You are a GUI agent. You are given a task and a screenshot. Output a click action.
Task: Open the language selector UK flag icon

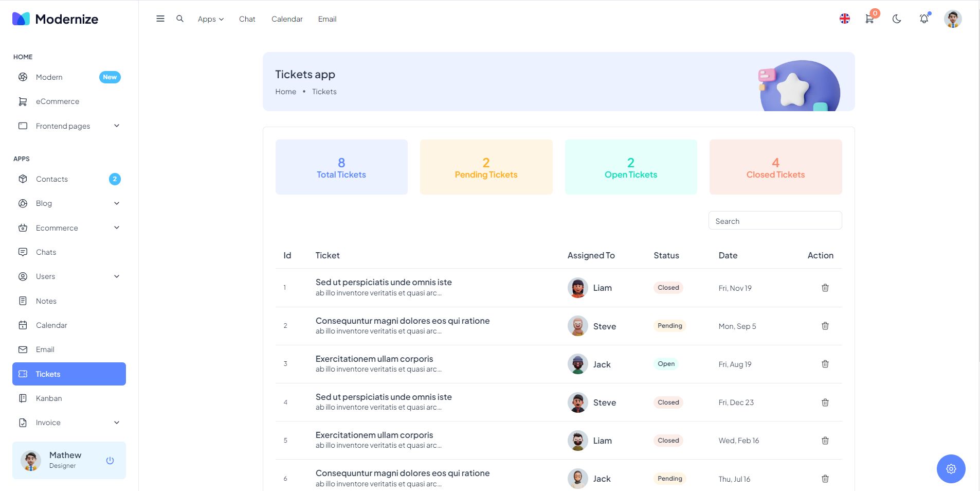pos(845,19)
